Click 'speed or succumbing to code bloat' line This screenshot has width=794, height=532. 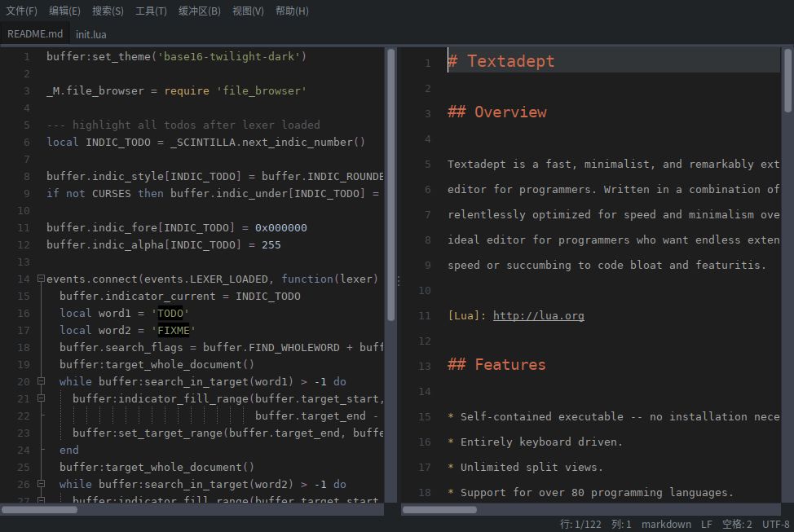click(x=607, y=265)
